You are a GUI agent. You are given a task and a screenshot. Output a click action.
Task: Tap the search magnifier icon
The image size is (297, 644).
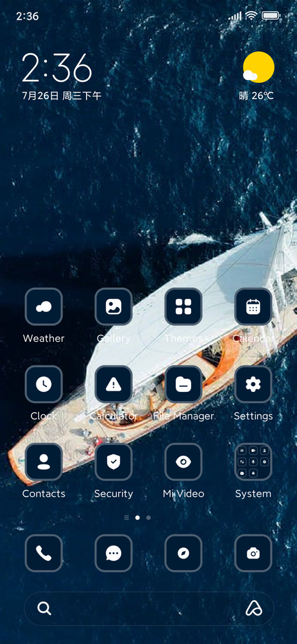click(x=44, y=608)
